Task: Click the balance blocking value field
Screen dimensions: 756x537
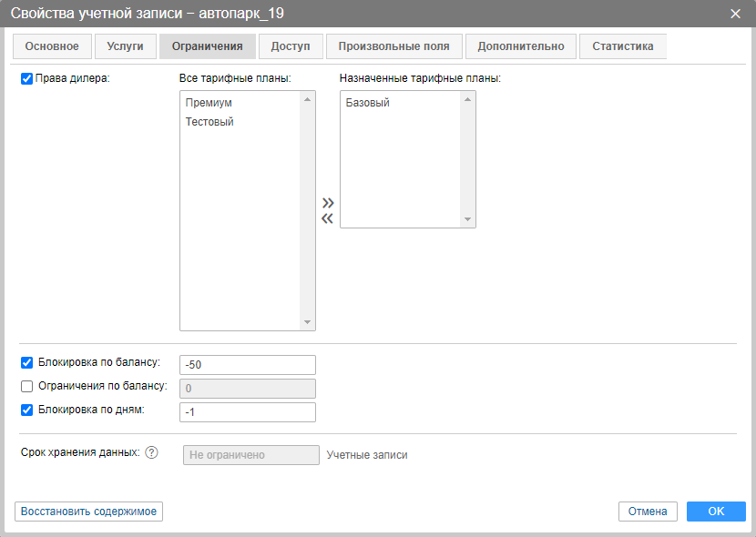Action: pos(248,365)
